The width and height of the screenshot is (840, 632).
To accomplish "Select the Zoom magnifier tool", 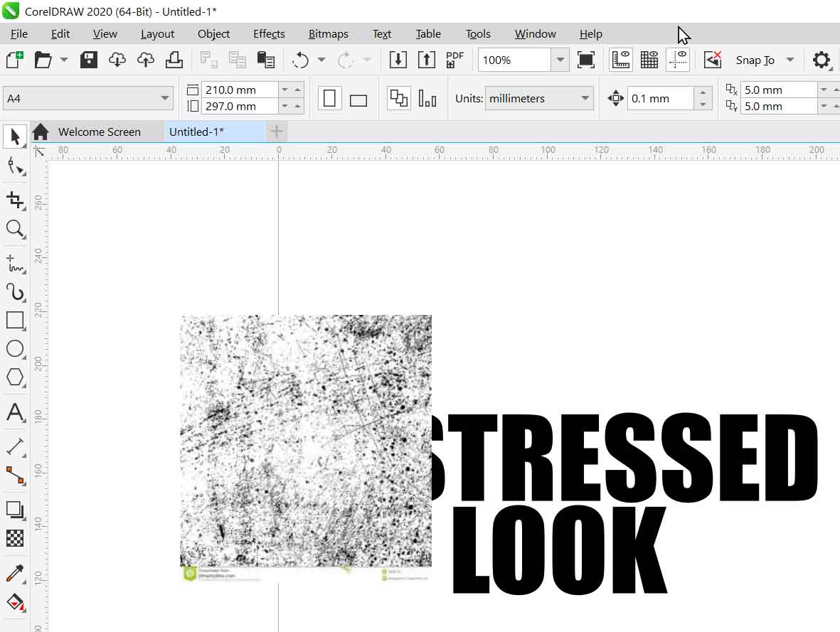I will point(15,229).
